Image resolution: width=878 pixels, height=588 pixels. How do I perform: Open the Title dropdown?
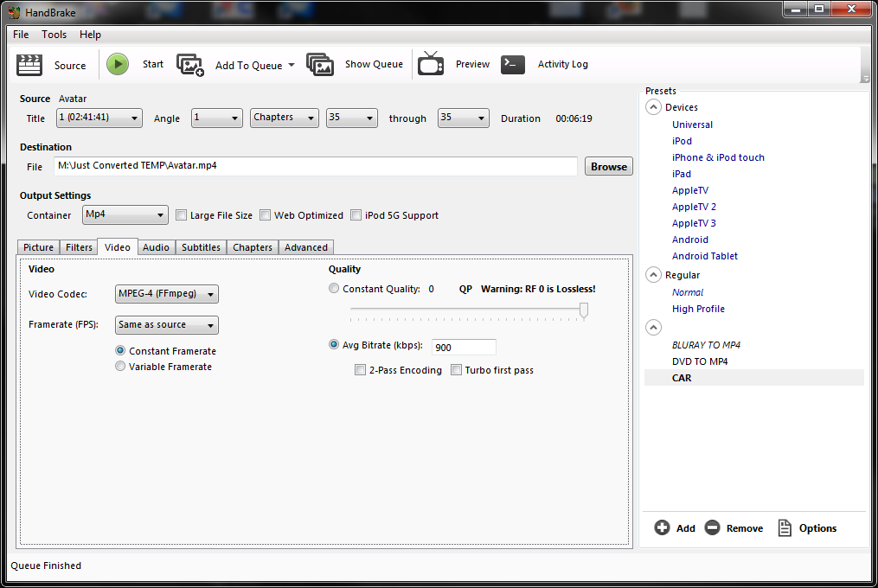click(99, 118)
